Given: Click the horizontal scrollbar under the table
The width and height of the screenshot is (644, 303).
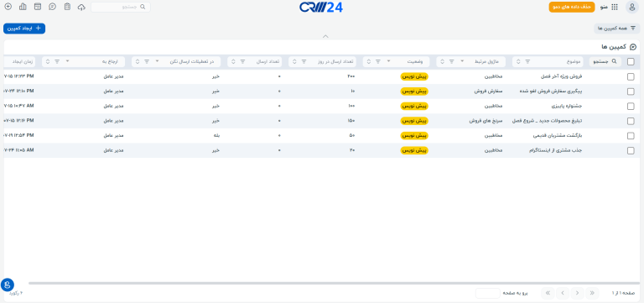Looking at the screenshot, I should [x=334, y=283].
